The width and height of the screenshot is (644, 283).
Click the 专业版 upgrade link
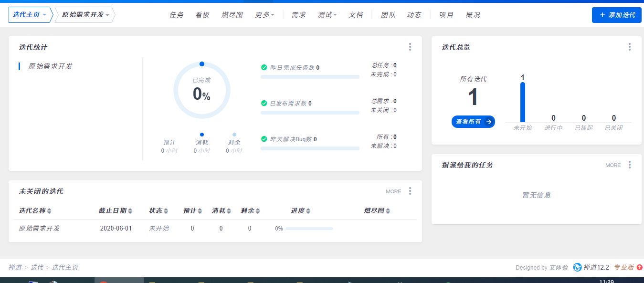pos(624,267)
